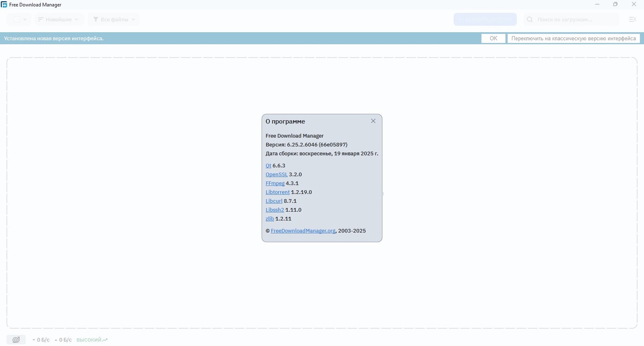This screenshot has height=346, width=644.
Task: Visit the FreeDownloadManager.org link
Action: [x=303, y=231]
